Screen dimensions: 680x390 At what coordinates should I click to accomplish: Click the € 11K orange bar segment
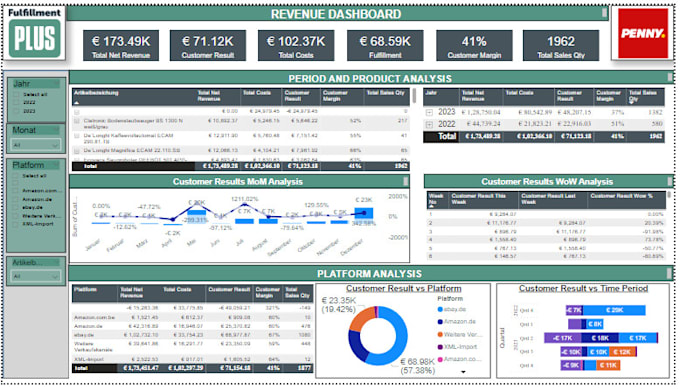tap(608, 366)
